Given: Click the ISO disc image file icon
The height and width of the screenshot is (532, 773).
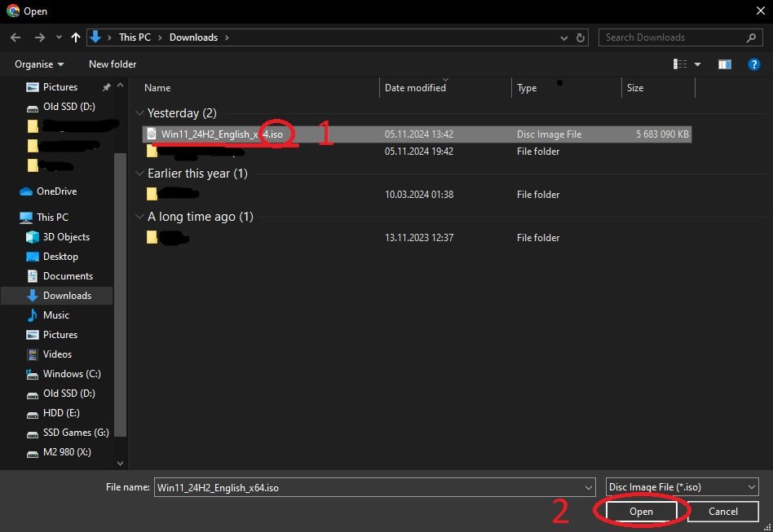Looking at the screenshot, I should 152,134.
